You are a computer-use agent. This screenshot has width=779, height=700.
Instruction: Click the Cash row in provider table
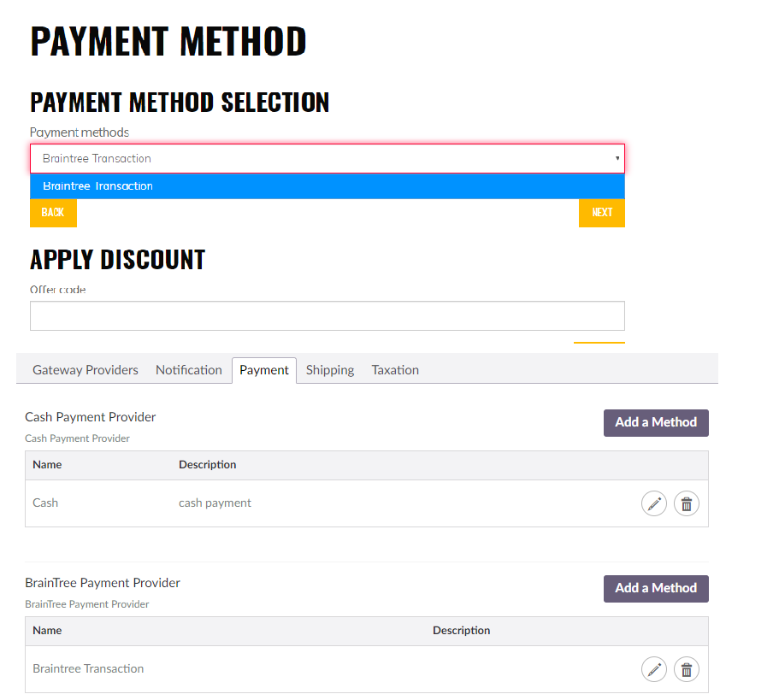pos(367,503)
